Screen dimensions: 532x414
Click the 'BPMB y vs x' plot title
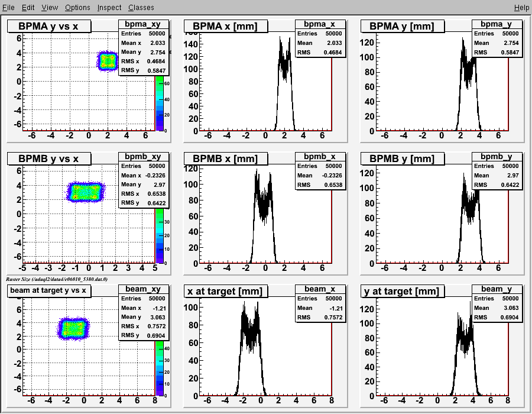click(49, 159)
